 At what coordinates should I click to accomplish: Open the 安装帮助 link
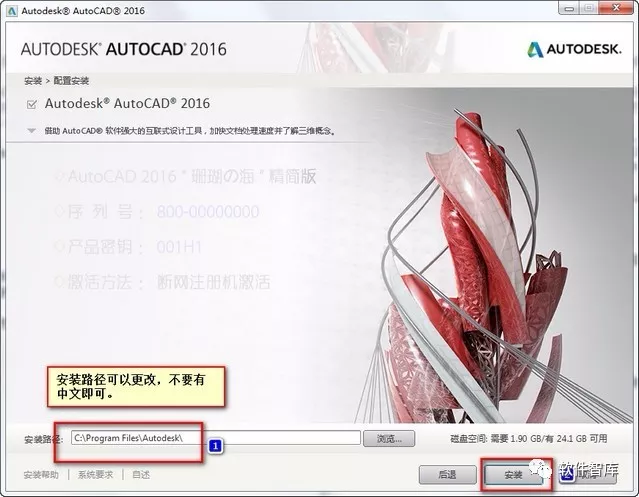coord(41,475)
